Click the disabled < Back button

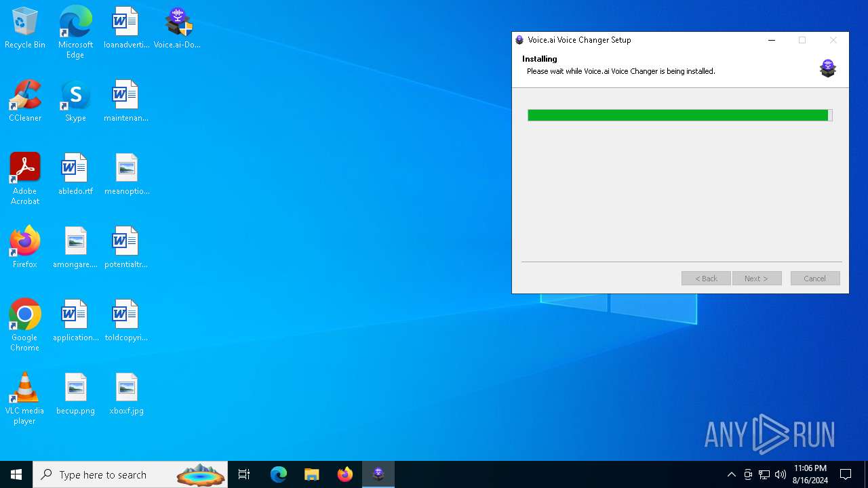(x=706, y=279)
